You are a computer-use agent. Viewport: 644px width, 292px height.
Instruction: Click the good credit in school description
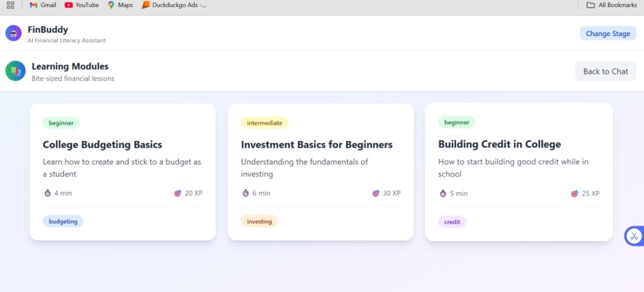tap(514, 168)
